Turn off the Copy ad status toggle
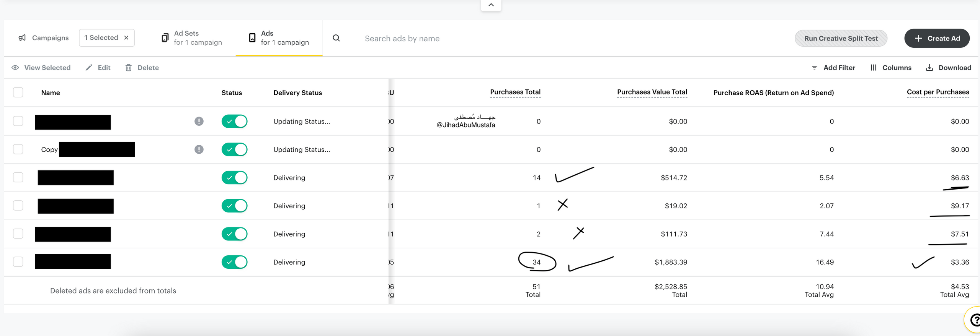 pos(234,149)
